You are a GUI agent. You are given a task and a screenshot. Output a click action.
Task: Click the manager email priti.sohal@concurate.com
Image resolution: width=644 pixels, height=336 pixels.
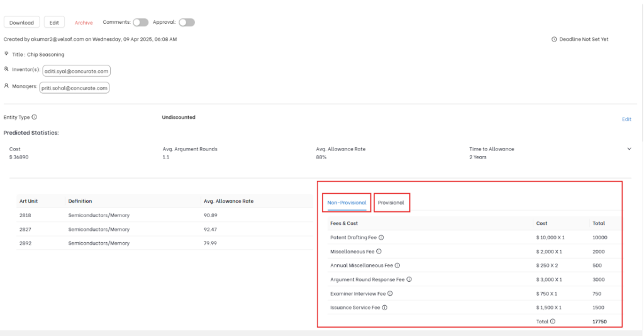click(75, 87)
